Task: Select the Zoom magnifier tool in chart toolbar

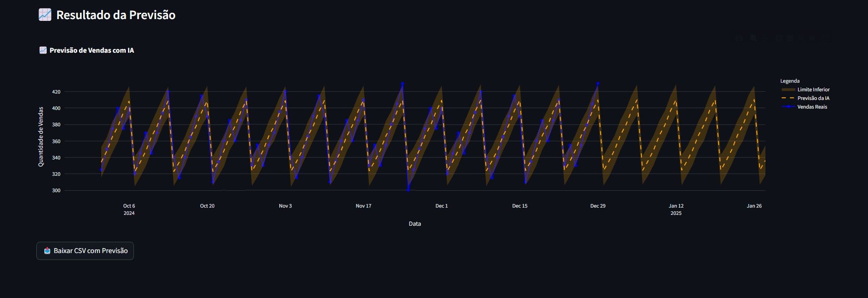Action: click(754, 39)
